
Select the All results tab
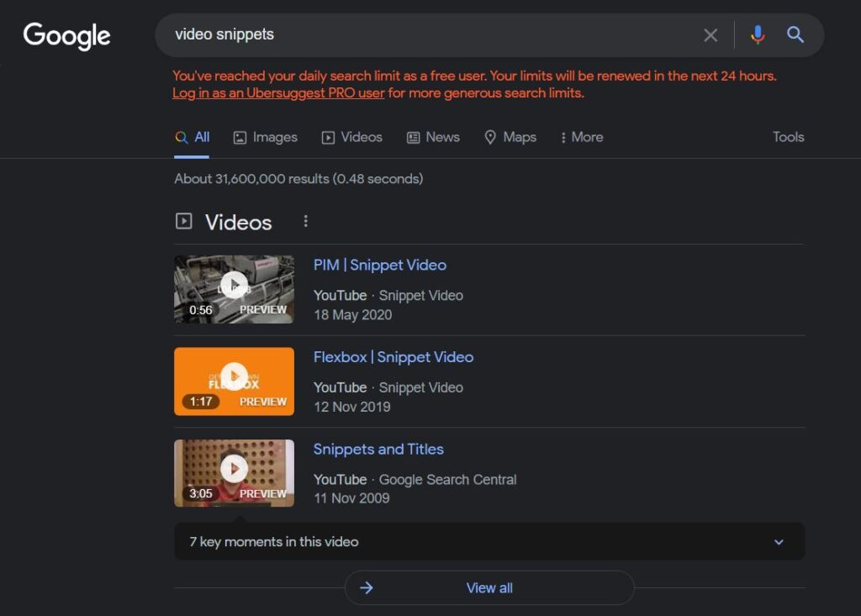point(192,137)
